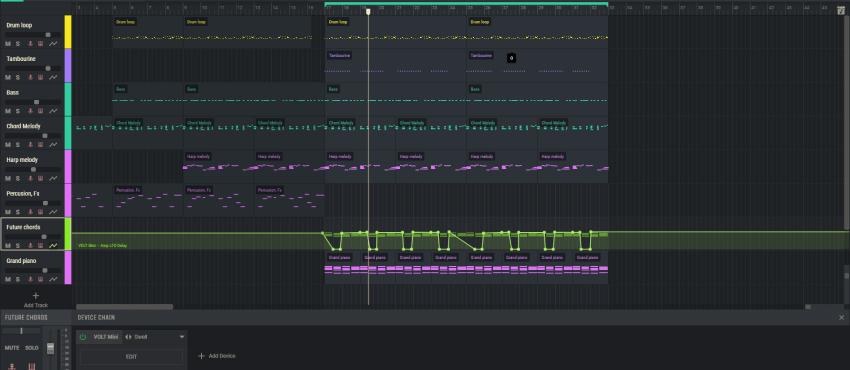The height and width of the screenshot is (370, 850).
Task: Click Add Device in the device chain
Action: [x=217, y=356]
